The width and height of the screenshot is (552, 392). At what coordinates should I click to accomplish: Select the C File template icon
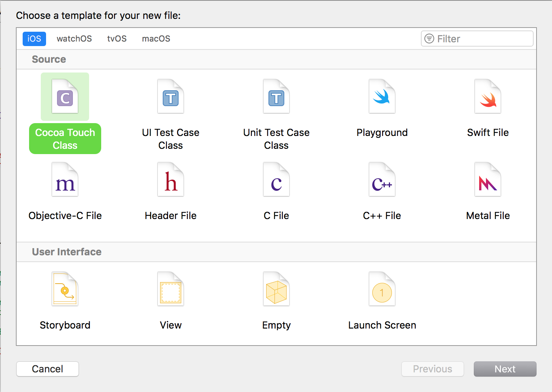[276, 179]
